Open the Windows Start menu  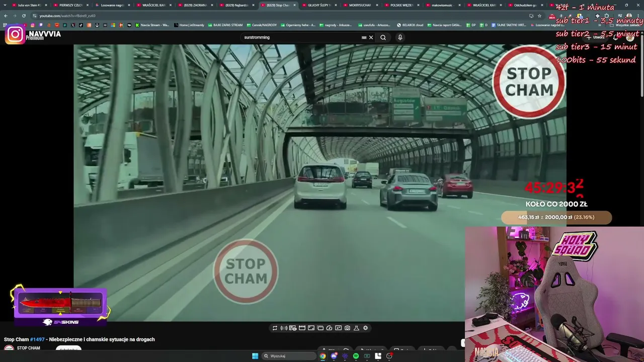click(x=255, y=356)
